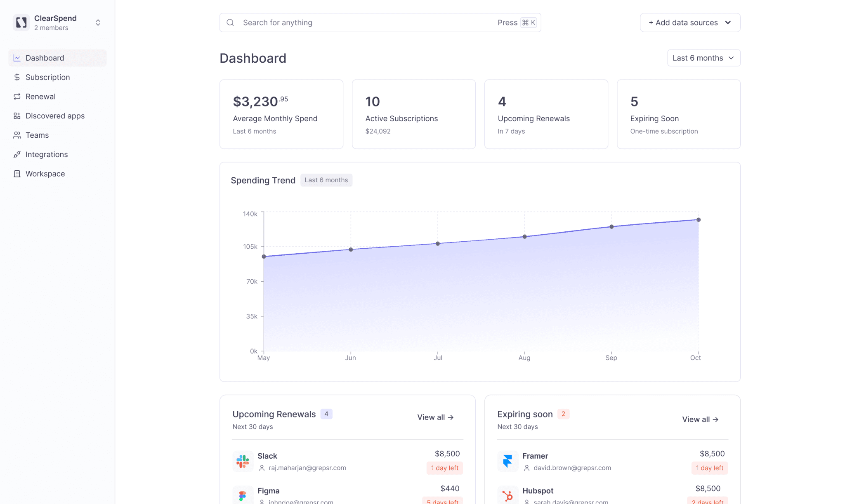The image size is (845, 504).
Task: Click the Figma app icon
Action: tap(243, 495)
